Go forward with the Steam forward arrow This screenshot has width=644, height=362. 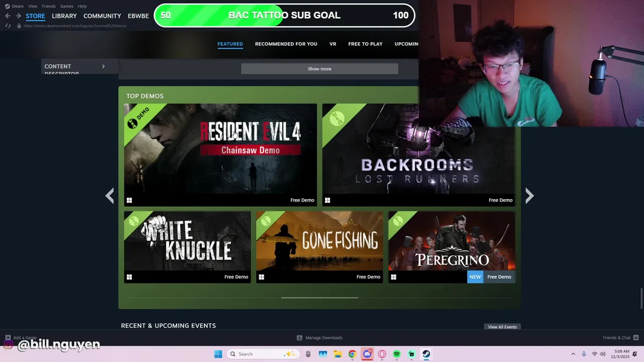(18, 16)
